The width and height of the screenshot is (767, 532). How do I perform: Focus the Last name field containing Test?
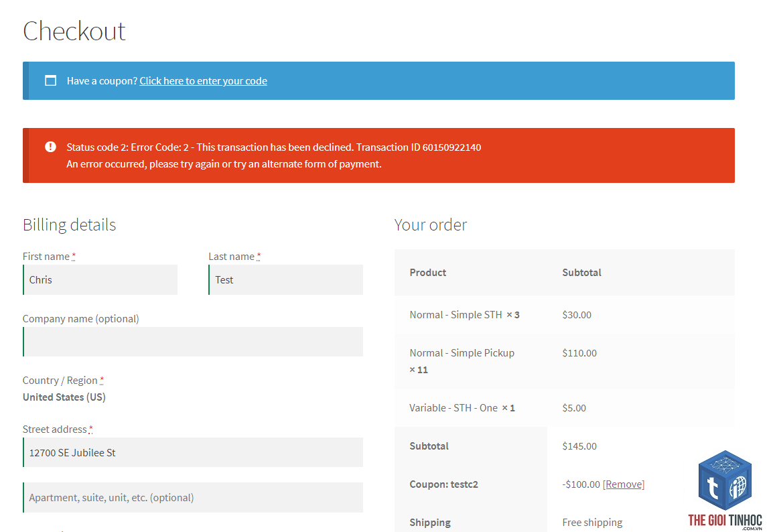(285, 280)
